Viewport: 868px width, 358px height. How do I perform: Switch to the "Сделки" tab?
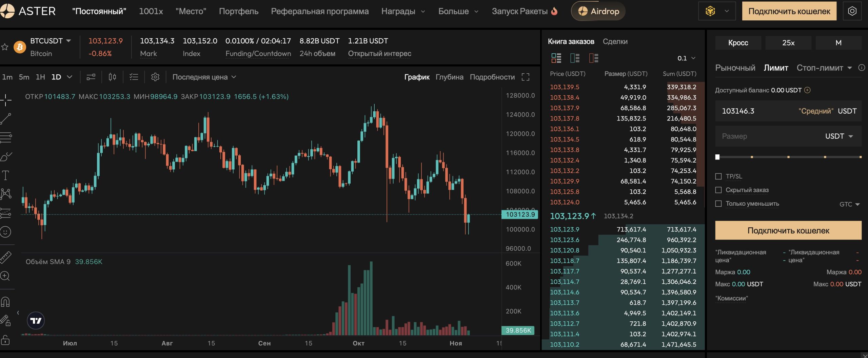tap(615, 41)
